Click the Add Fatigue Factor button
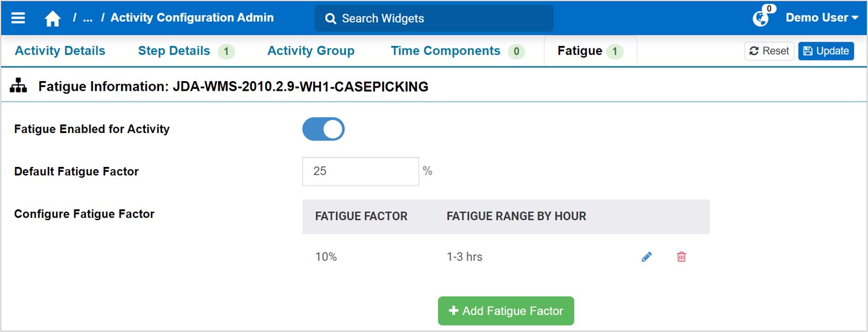 point(506,311)
